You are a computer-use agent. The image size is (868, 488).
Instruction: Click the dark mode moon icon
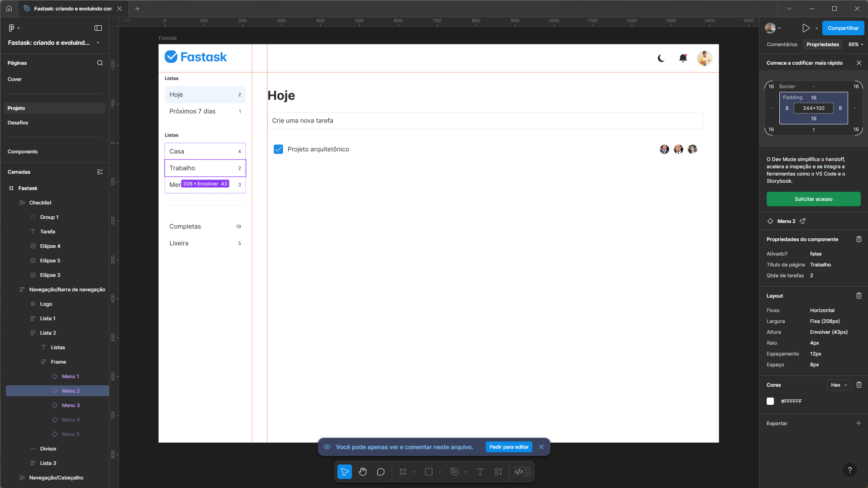tap(661, 58)
